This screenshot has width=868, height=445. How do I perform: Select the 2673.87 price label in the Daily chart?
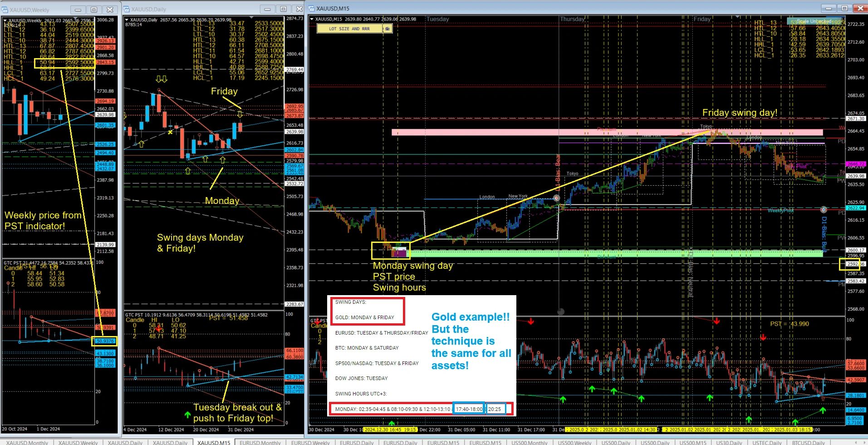pos(294,116)
